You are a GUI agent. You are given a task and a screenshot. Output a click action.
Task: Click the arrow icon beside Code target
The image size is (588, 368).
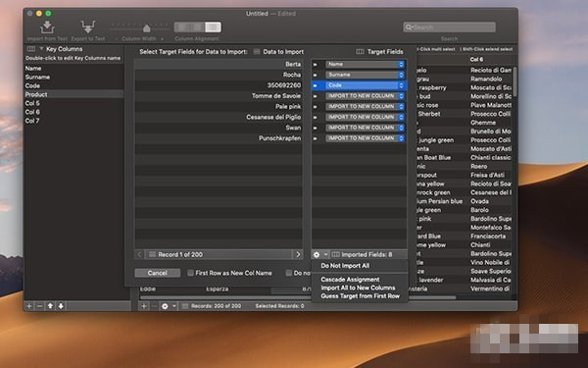click(316, 85)
